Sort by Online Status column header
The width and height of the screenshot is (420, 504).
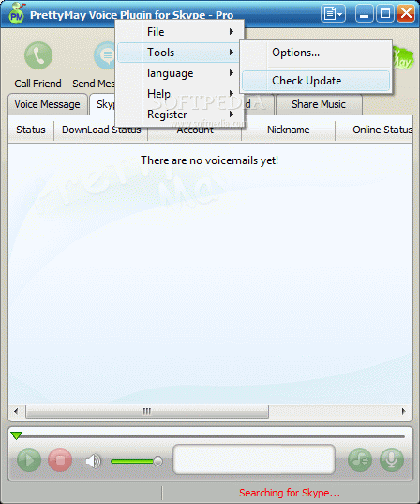coord(374,130)
